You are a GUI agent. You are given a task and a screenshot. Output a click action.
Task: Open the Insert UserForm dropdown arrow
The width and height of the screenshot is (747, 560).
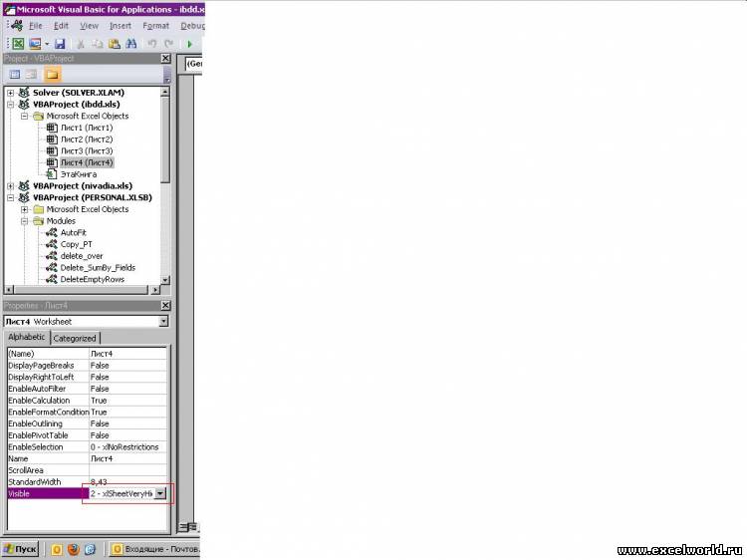click(x=47, y=44)
